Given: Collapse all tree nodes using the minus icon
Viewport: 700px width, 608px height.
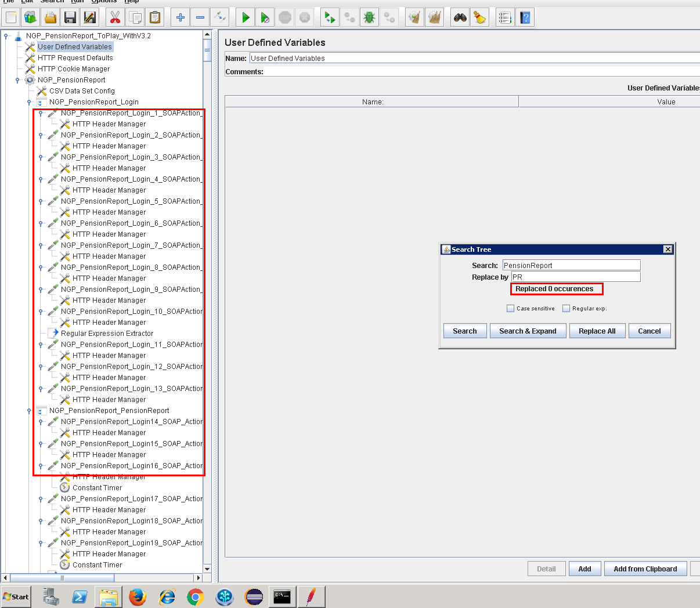Looking at the screenshot, I should (200, 17).
